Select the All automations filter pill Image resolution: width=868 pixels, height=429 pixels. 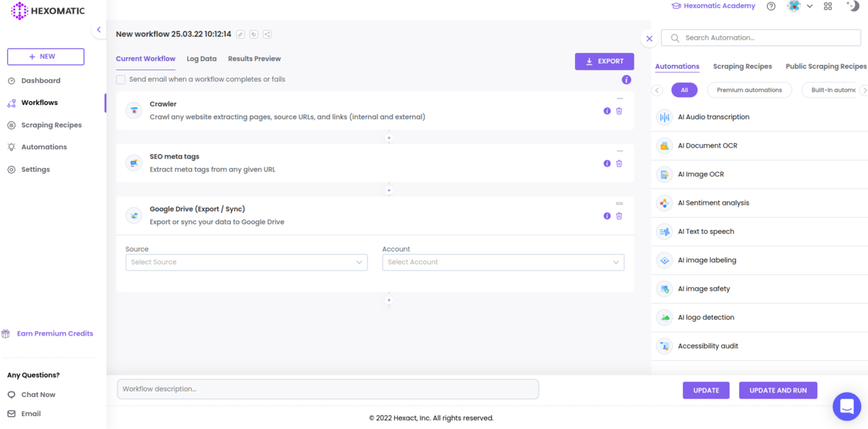click(x=684, y=90)
